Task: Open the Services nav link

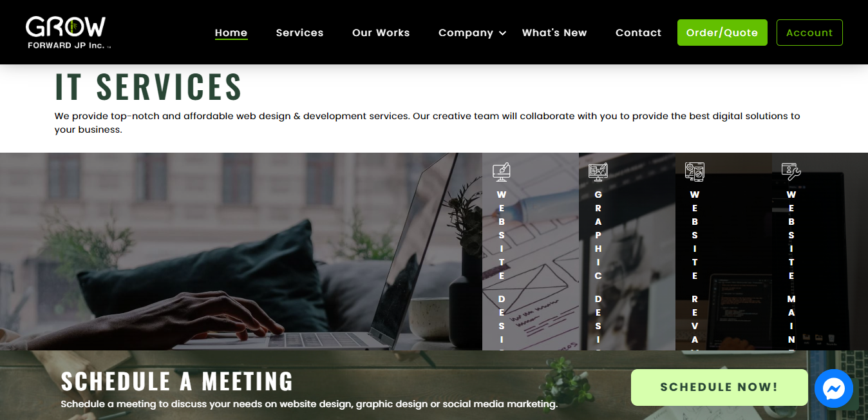Action: pyautogui.click(x=300, y=33)
